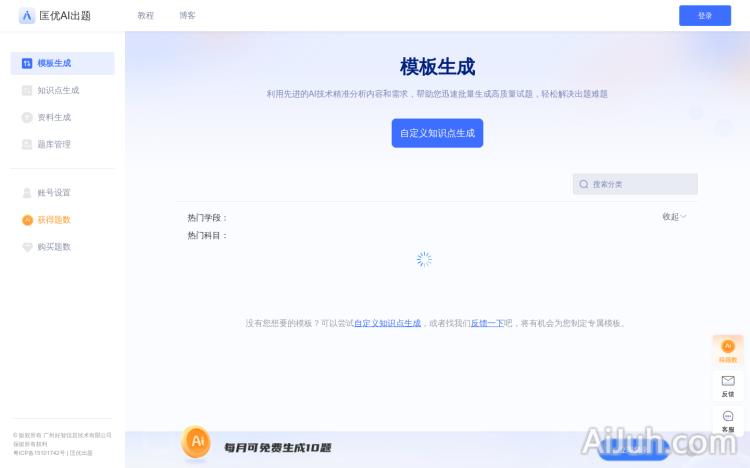Focus the 搜索分类 search field
Image resolution: width=750 pixels, height=468 pixels.
635,184
